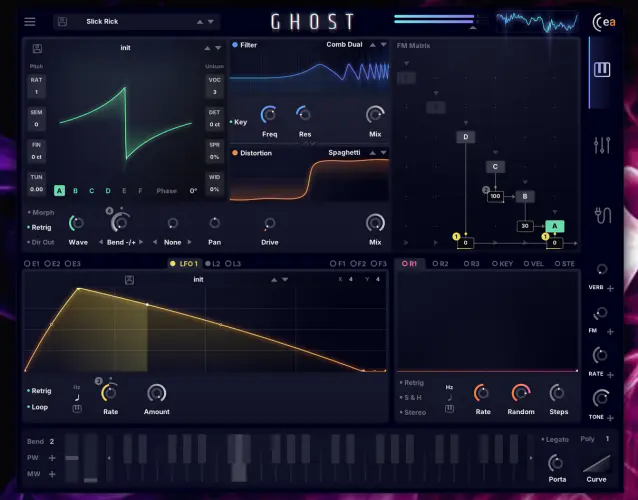This screenshot has width=638, height=500.
Task: Select operator node A in FM Matrix
Action: point(555,226)
